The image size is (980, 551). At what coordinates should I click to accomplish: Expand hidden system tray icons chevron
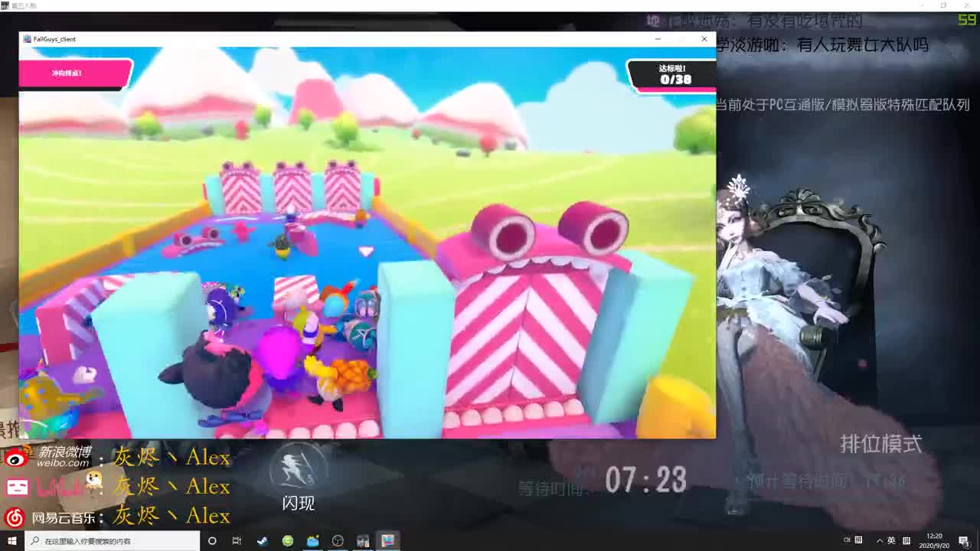coord(880,541)
